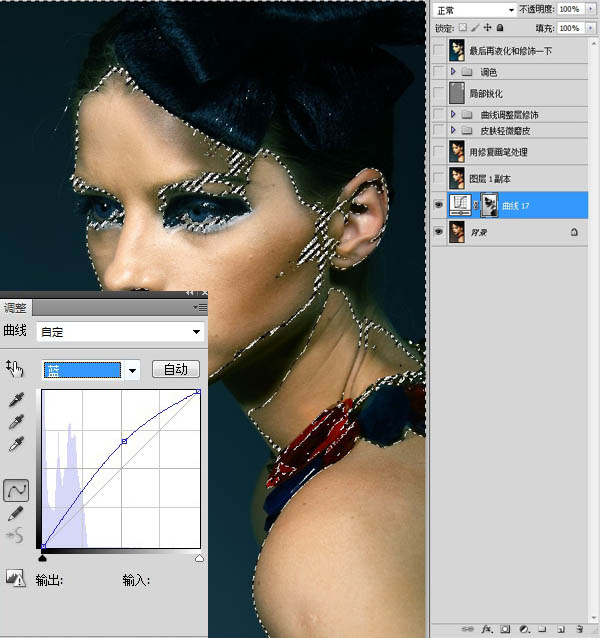Open the 正常 blend mode dropdown
Screen dimensions: 600x638
[x=474, y=9]
